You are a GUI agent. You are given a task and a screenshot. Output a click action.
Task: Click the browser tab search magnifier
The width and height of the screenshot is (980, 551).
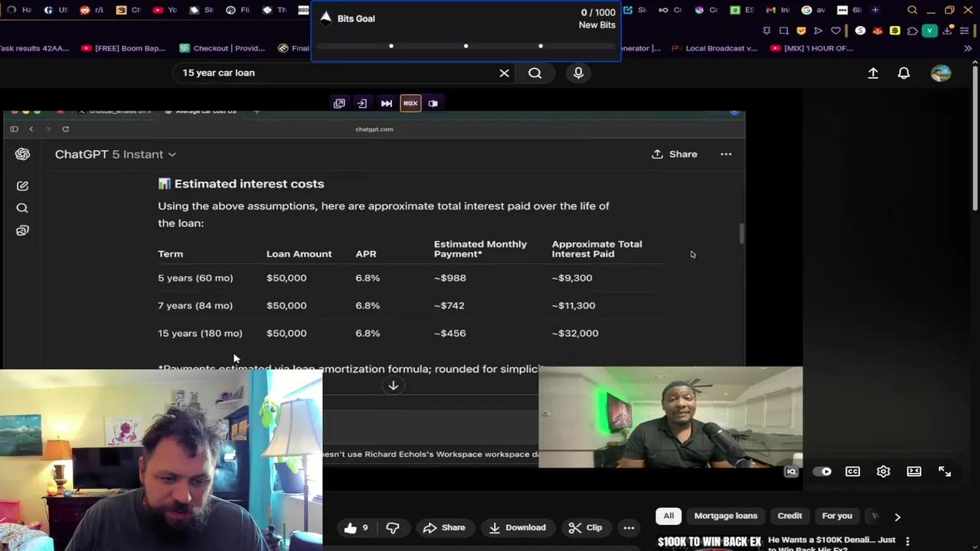(x=912, y=10)
